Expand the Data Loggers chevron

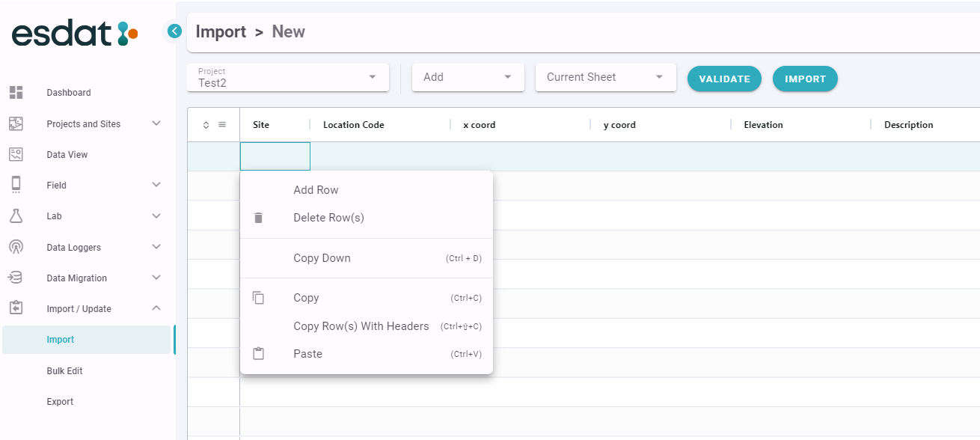pos(156,247)
